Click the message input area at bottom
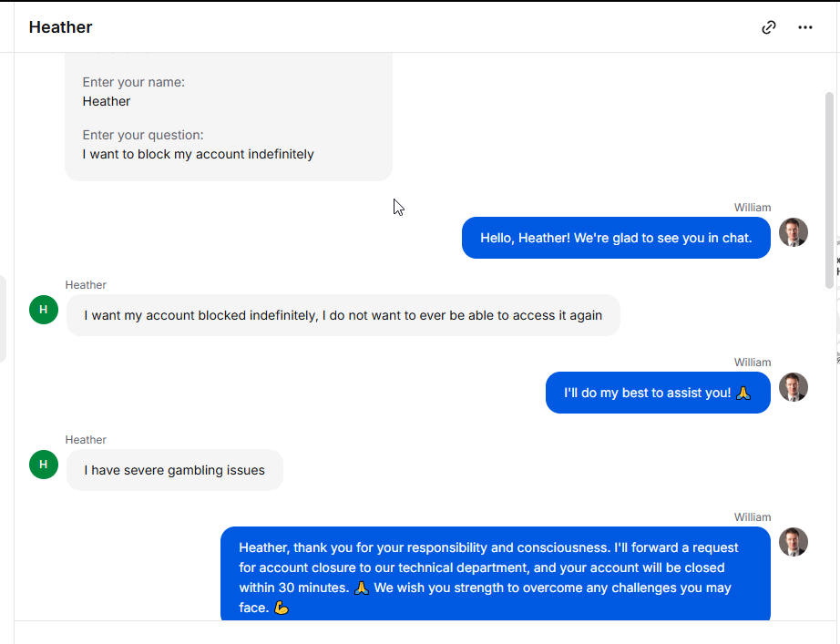Screen dimensions: 840x644 pos(425,633)
